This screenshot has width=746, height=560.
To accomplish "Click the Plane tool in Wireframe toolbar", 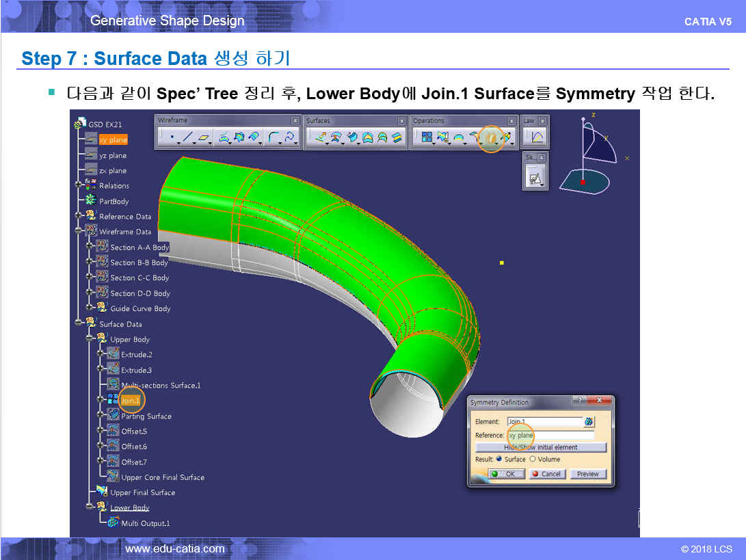I will click(204, 137).
